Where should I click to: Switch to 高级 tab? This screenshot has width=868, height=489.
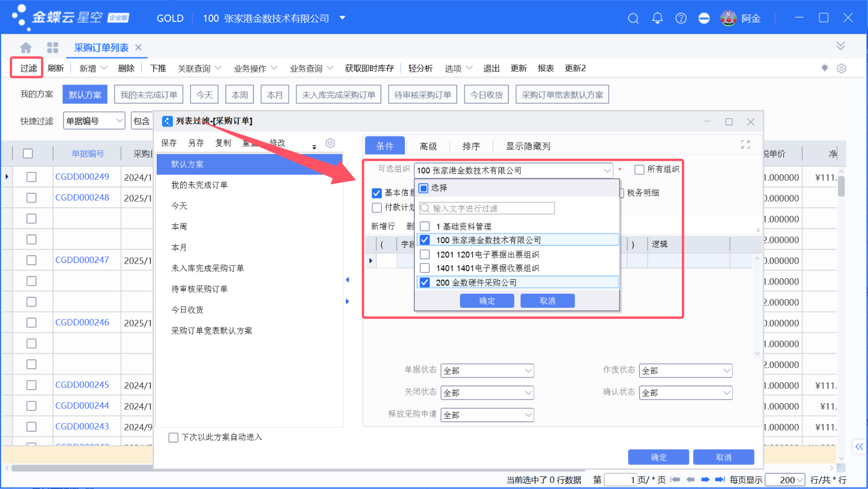pyautogui.click(x=428, y=146)
